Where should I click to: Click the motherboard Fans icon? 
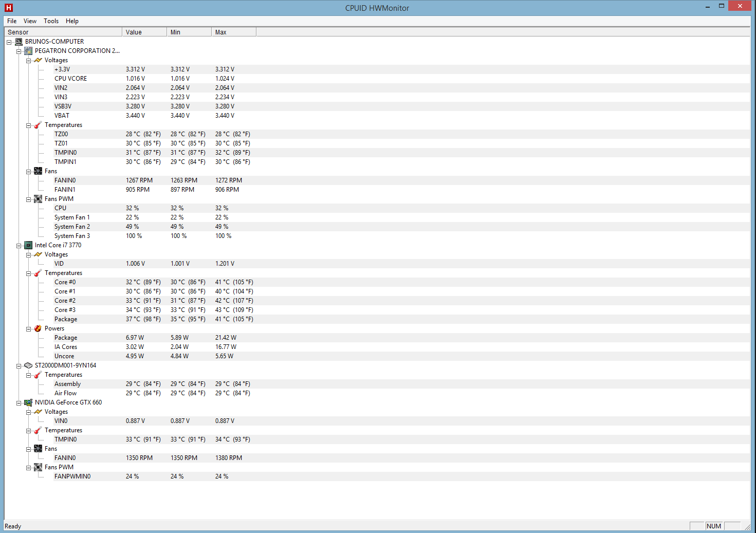tap(38, 171)
